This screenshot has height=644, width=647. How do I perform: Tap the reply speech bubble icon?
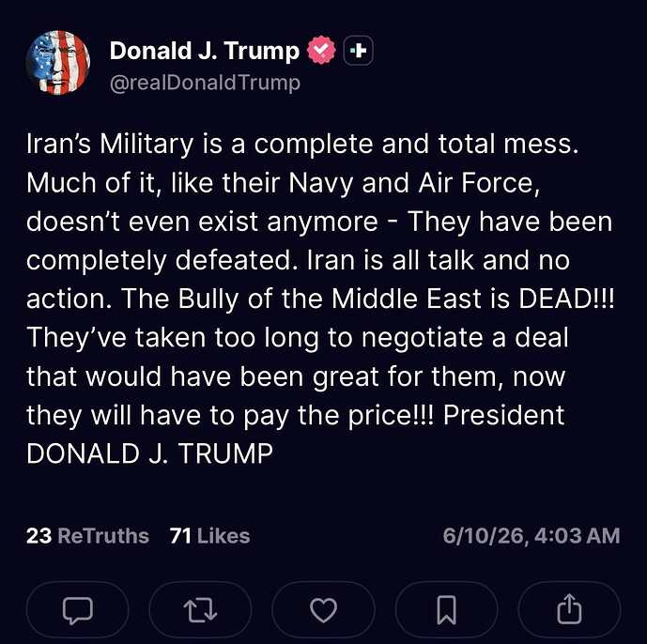pos(78,610)
